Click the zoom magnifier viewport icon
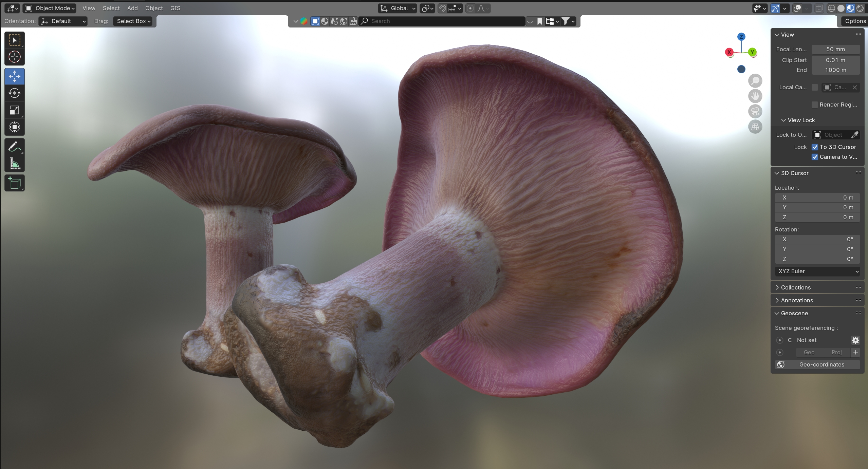The width and height of the screenshot is (868, 469). (x=755, y=81)
